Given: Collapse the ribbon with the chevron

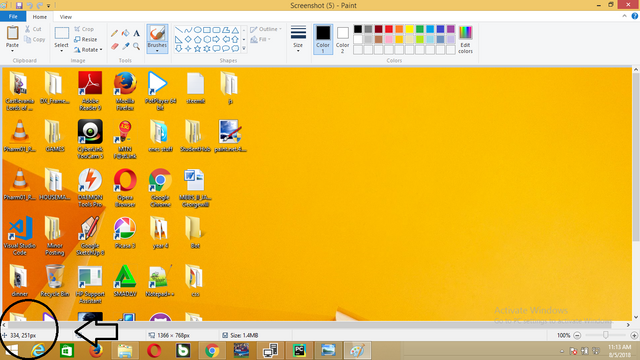Looking at the screenshot, I should pyautogui.click(x=624, y=16).
